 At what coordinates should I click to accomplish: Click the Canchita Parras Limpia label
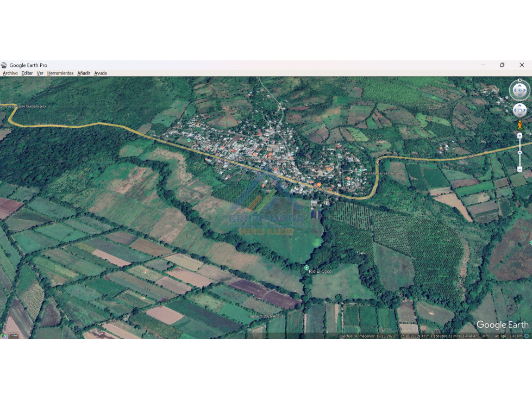381,173
